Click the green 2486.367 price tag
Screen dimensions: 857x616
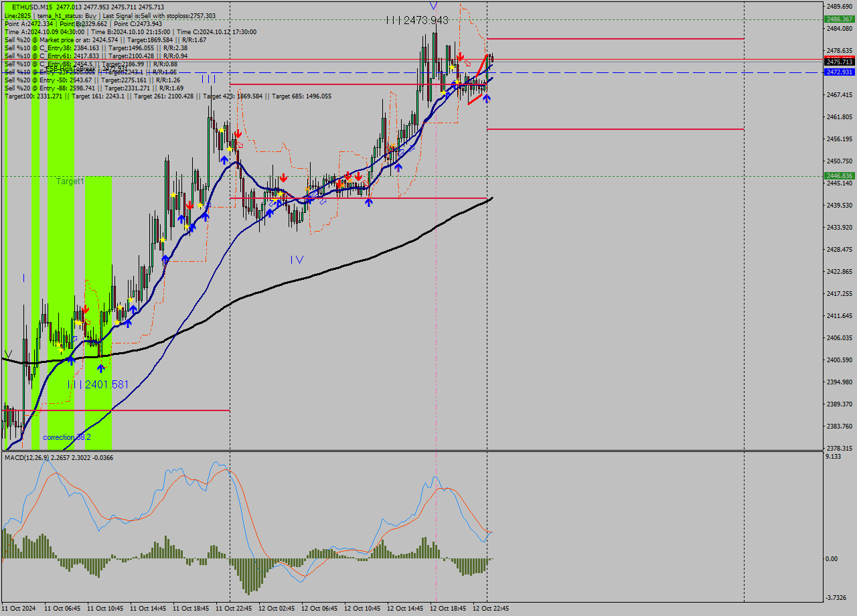pyautogui.click(x=840, y=19)
